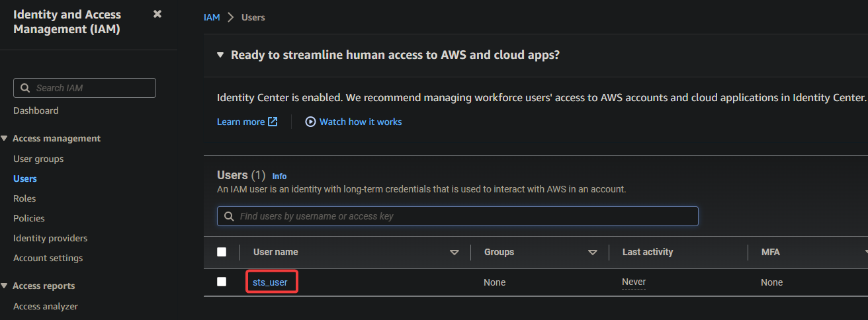Open Account settings page
The image size is (868, 320).
point(48,258)
